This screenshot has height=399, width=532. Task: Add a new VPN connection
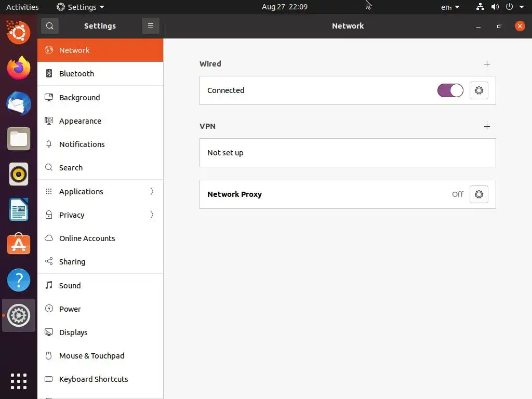point(487,127)
